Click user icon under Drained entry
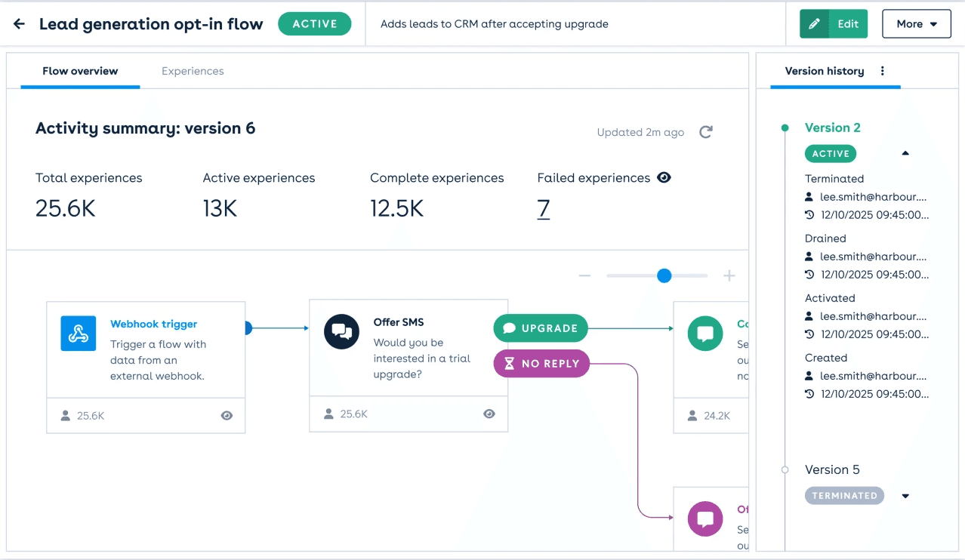The image size is (965, 560). tap(809, 257)
